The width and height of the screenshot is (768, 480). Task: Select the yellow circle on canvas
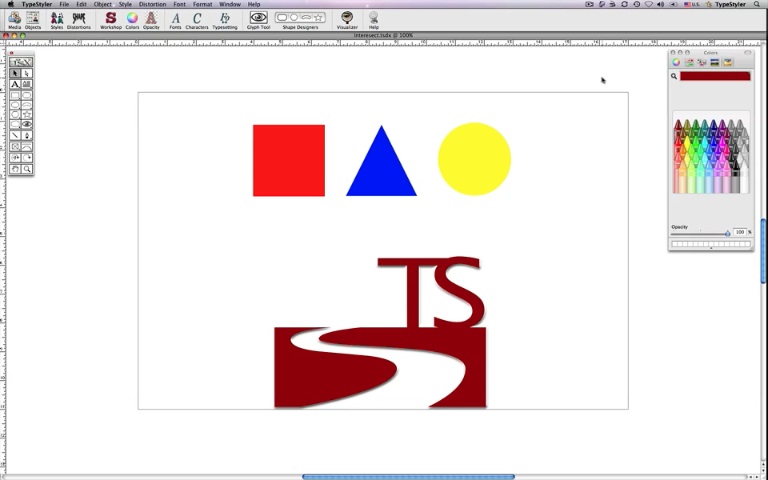click(474, 159)
